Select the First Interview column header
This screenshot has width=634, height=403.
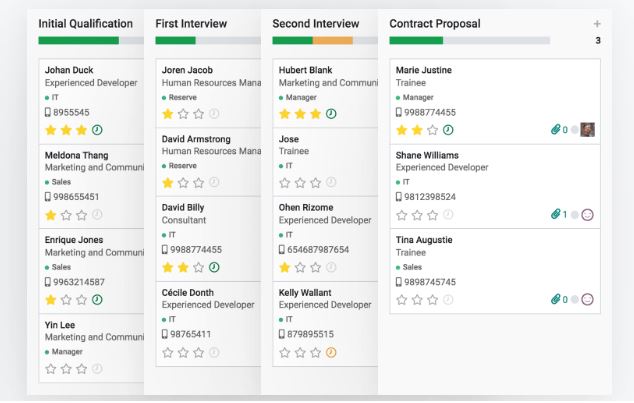click(x=192, y=23)
